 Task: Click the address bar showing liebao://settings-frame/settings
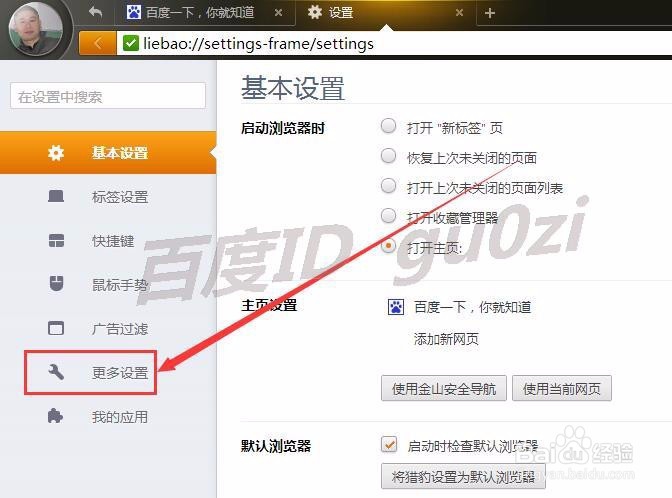[x=394, y=43]
